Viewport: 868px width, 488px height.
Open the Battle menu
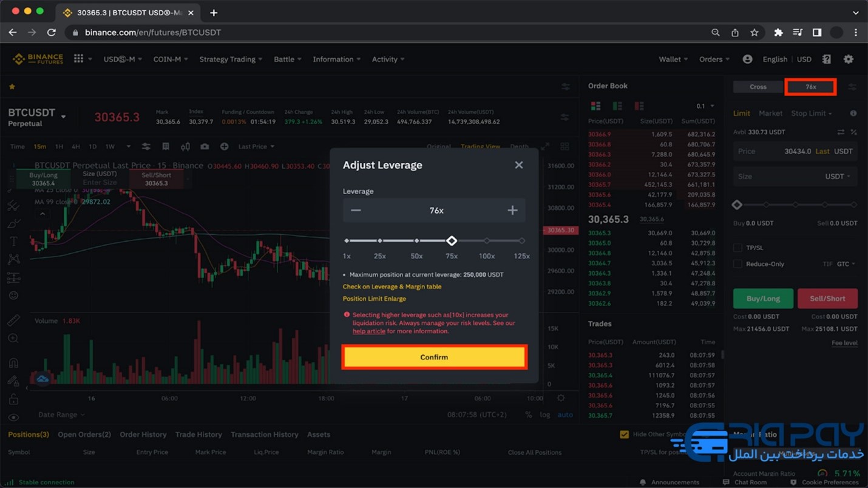[288, 59]
